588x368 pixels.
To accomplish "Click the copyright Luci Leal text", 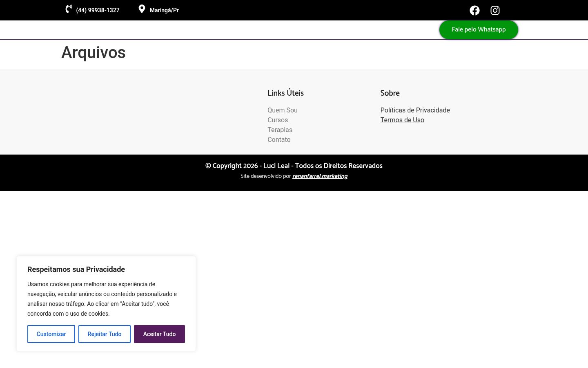I will pyautogui.click(x=294, y=166).
